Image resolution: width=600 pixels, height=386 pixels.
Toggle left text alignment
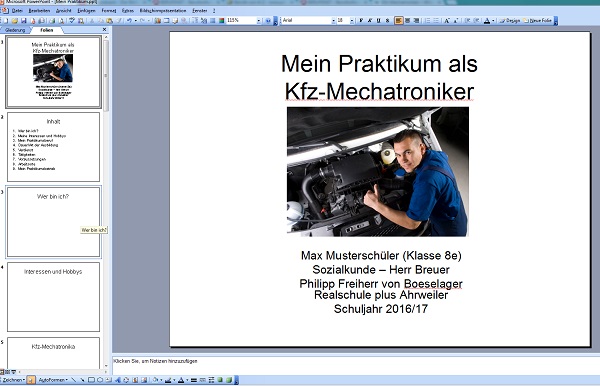coord(398,21)
